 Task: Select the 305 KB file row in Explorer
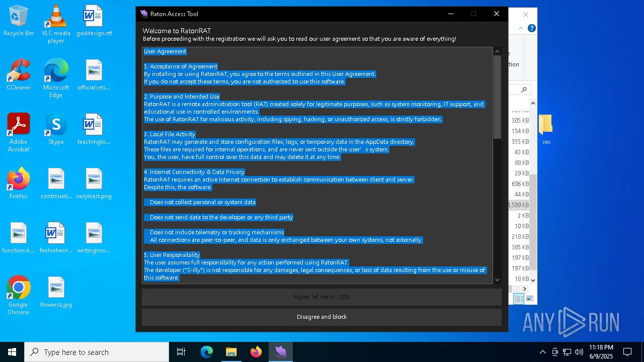pos(519,121)
